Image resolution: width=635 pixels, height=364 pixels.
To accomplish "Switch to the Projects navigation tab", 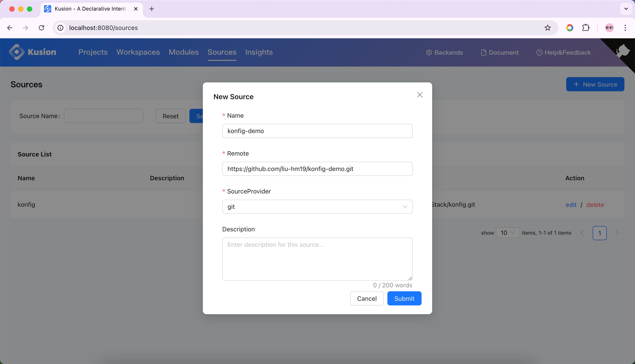I will tap(93, 52).
